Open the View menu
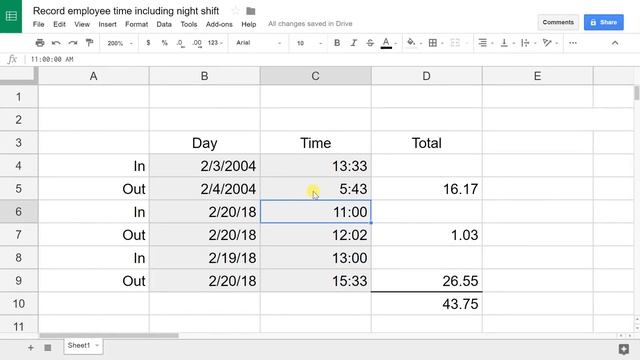This screenshot has height=360, width=640. 82,24
